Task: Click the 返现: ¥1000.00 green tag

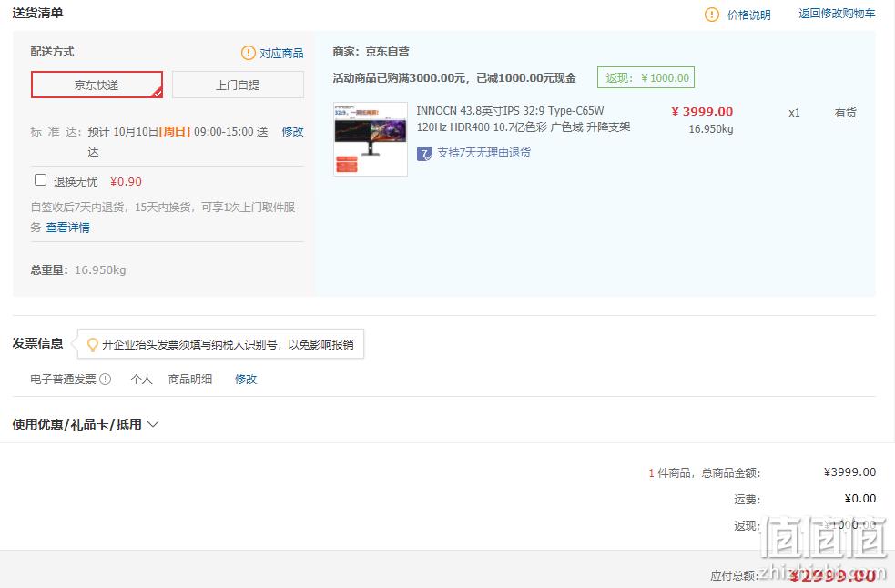Action: tap(646, 77)
